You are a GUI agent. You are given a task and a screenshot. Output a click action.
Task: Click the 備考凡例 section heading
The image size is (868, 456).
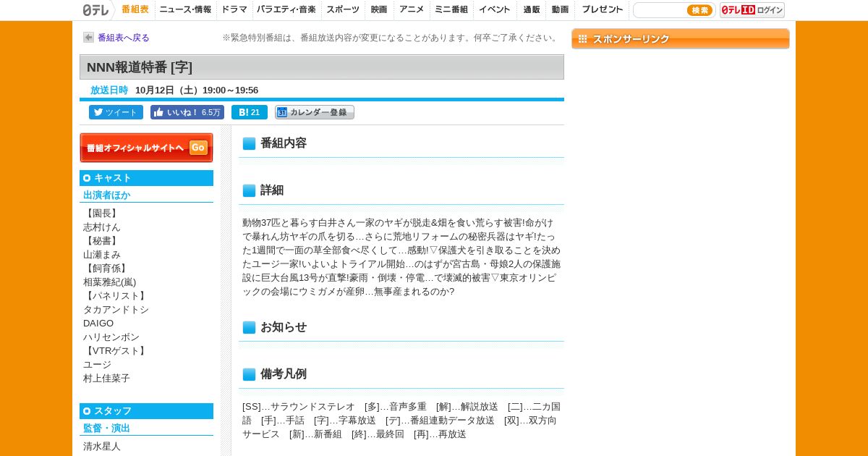(x=284, y=374)
